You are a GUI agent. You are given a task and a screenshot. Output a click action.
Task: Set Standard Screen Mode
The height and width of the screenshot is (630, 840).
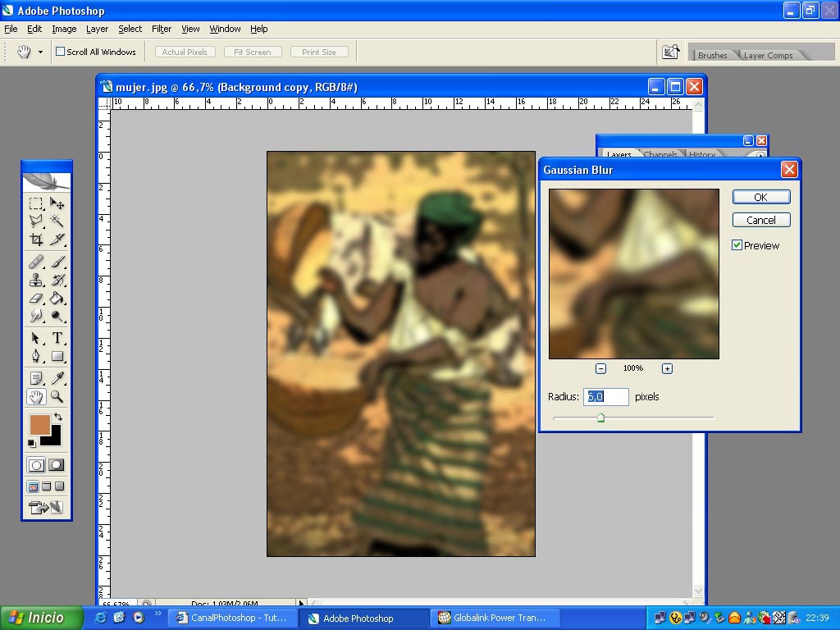point(33,486)
